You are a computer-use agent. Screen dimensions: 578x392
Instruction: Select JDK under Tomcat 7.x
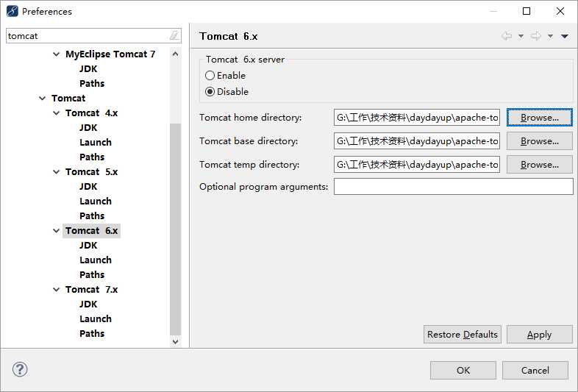point(88,304)
